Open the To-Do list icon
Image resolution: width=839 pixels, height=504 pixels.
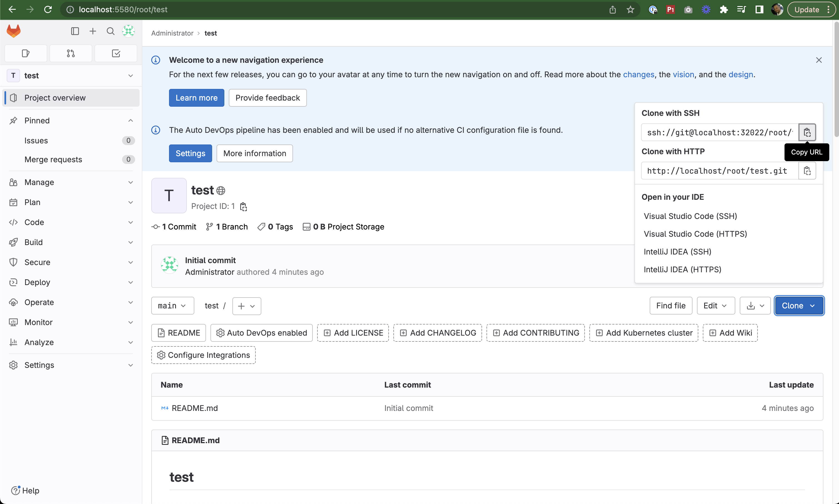(x=116, y=53)
